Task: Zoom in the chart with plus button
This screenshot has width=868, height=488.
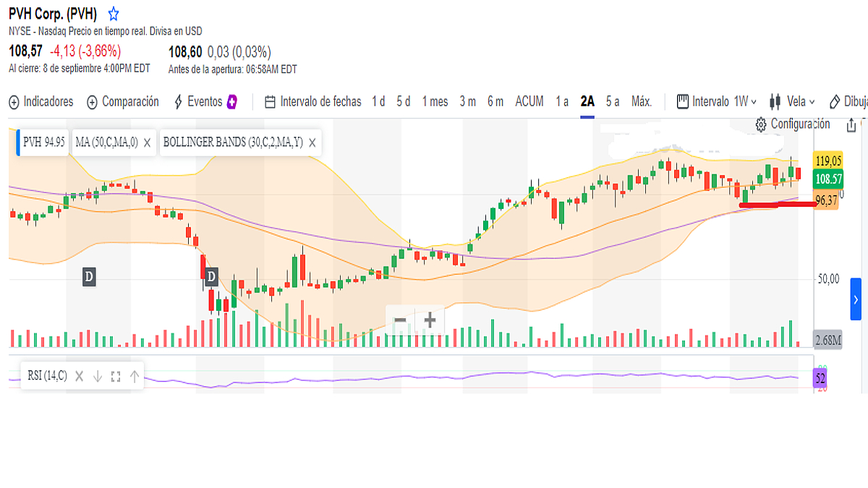Action: tap(430, 320)
